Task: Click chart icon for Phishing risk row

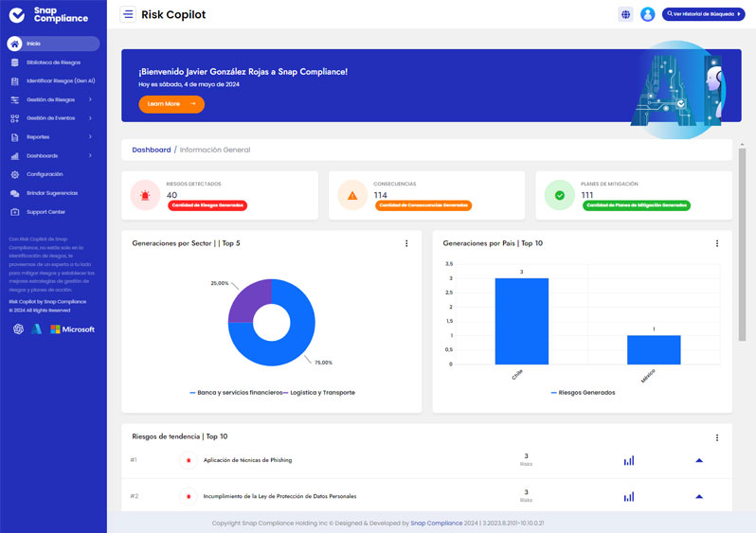Action: pyautogui.click(x=629, y=461)
